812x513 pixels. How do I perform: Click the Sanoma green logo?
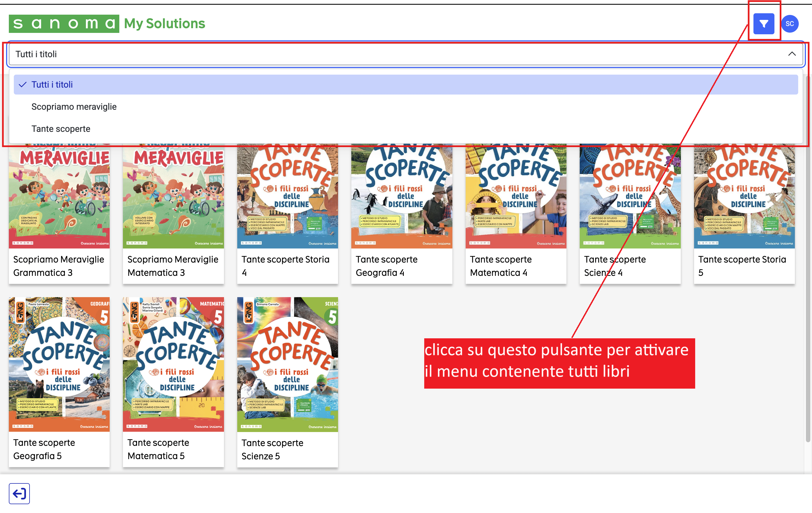[64, 23]
